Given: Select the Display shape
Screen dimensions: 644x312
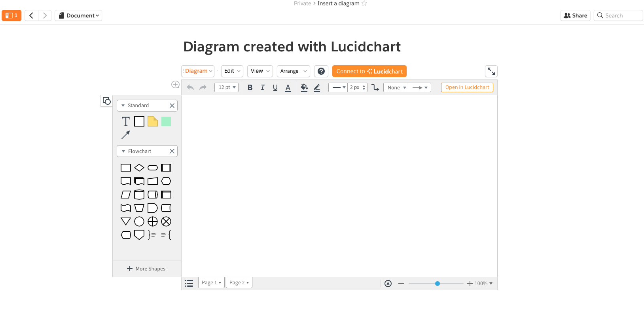Looking at the screenshot, I should click(x=126, y=235).
